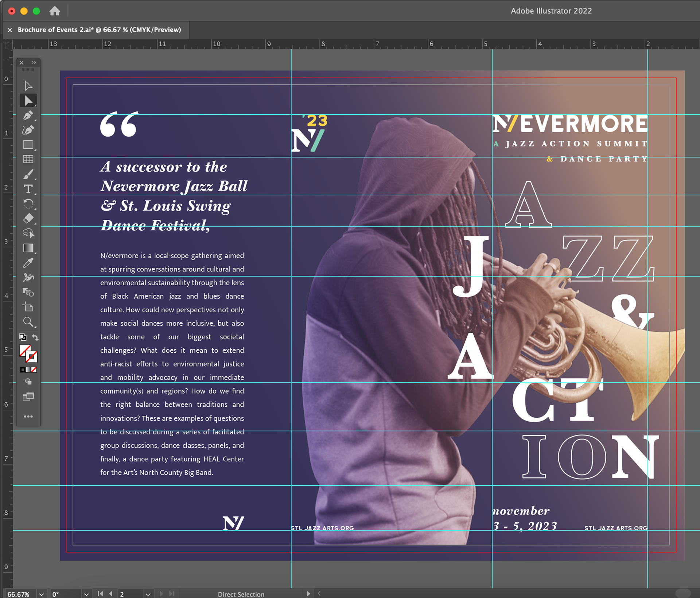This screenshot has height=598, width=700.
Task: Click the small N/ logo below paragraph
Action: point(233,523)
